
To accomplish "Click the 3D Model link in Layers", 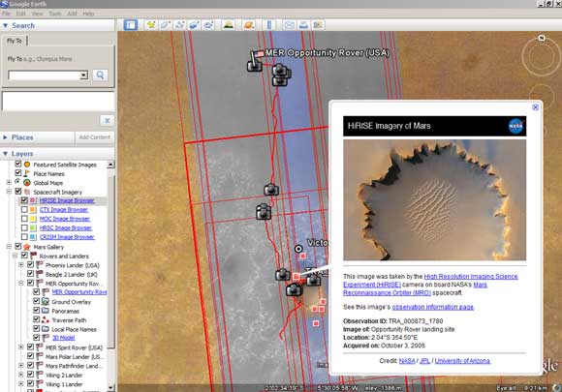I will click(63, 338).
